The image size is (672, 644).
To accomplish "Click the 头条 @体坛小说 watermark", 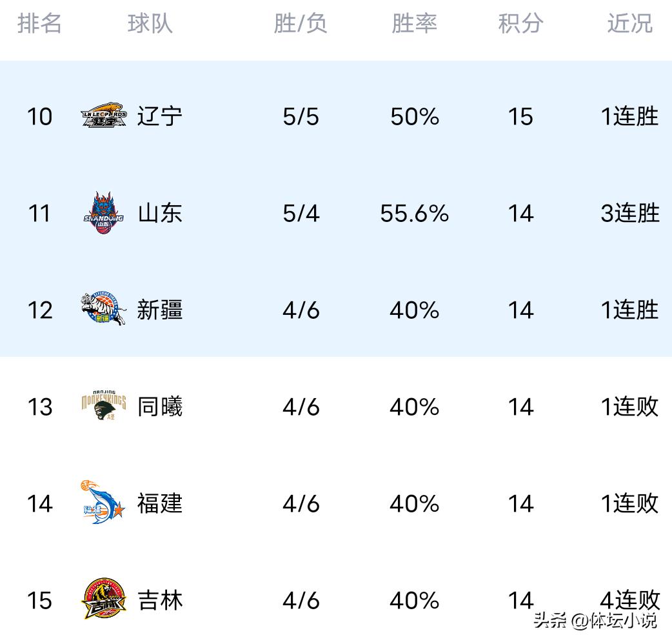I will point(595,621).
